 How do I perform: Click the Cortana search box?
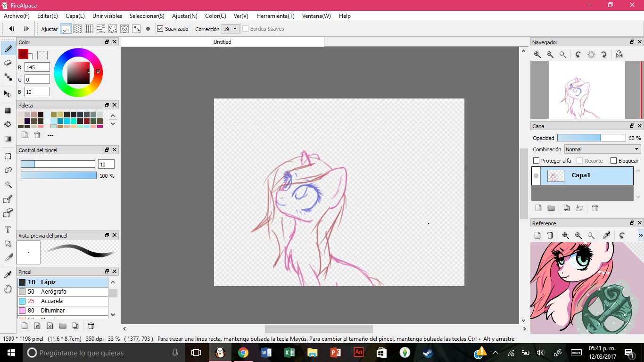103,353
